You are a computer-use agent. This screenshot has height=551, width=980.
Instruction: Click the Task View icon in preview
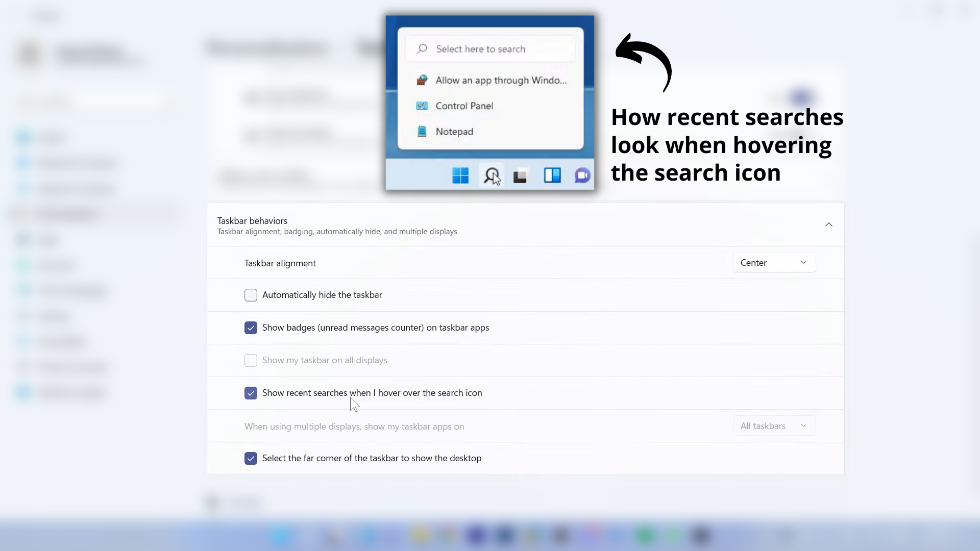(x=520, y=176)
